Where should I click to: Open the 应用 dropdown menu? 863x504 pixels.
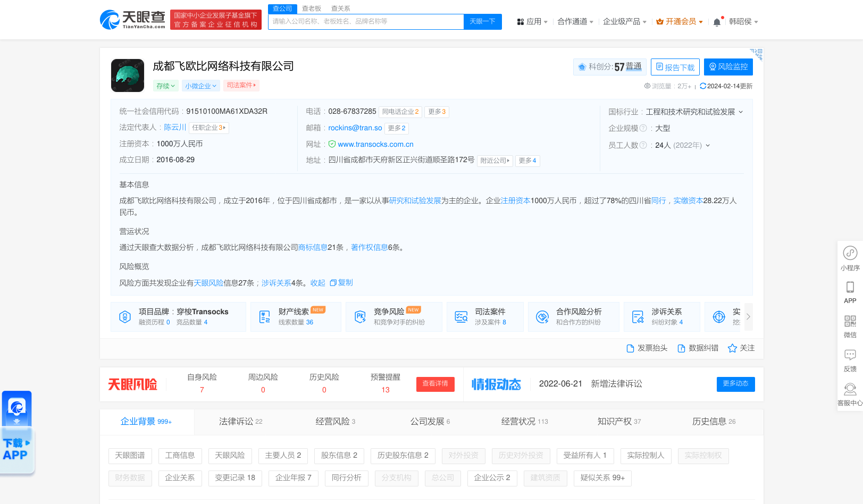[x=532, y=22]
